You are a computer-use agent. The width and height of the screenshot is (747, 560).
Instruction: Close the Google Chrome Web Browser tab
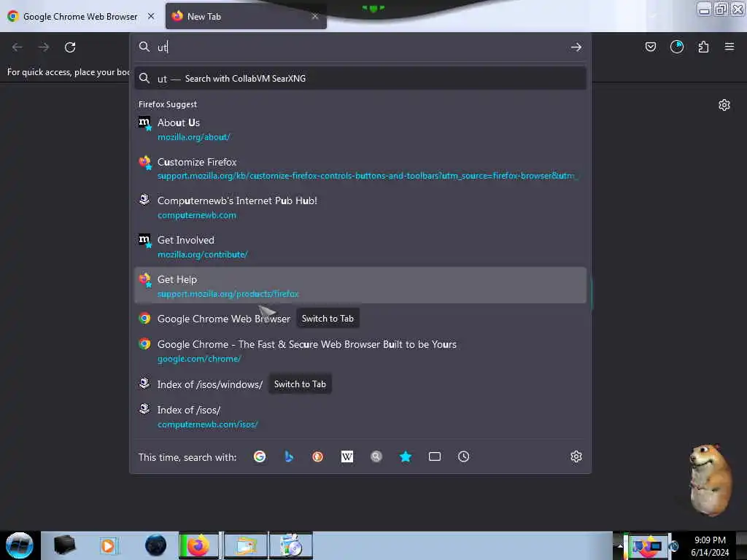pos(151,16)
